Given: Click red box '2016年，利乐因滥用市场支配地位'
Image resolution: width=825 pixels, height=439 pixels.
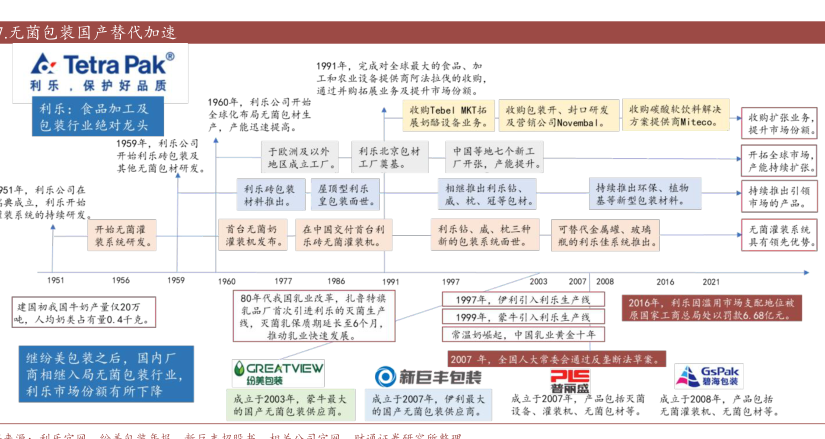Looking at the screenshot, I should 711,308.
